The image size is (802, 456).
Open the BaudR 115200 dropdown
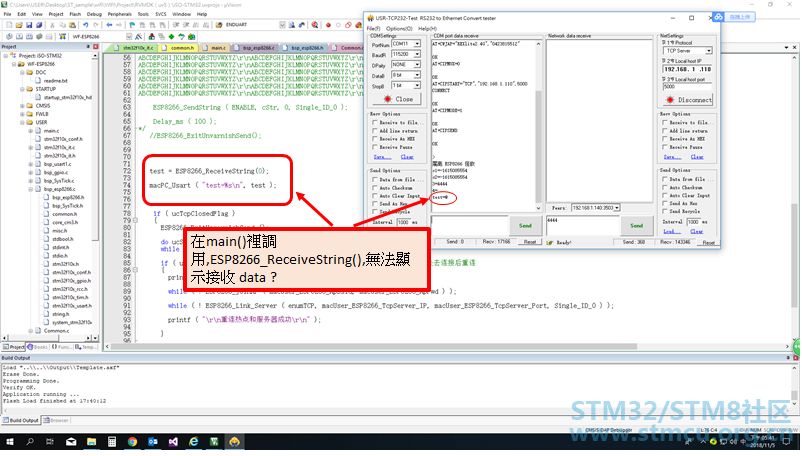(417, 54)
